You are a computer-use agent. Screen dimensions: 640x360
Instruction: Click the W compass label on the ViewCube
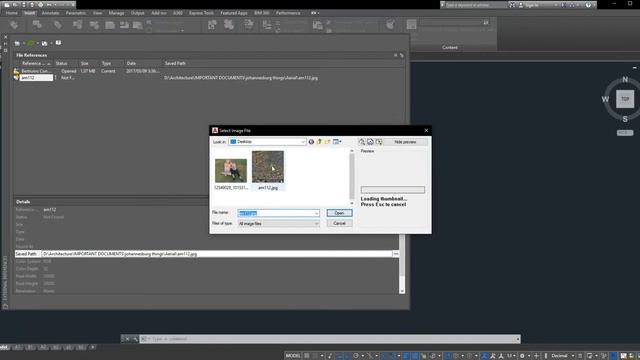(605, 99)
